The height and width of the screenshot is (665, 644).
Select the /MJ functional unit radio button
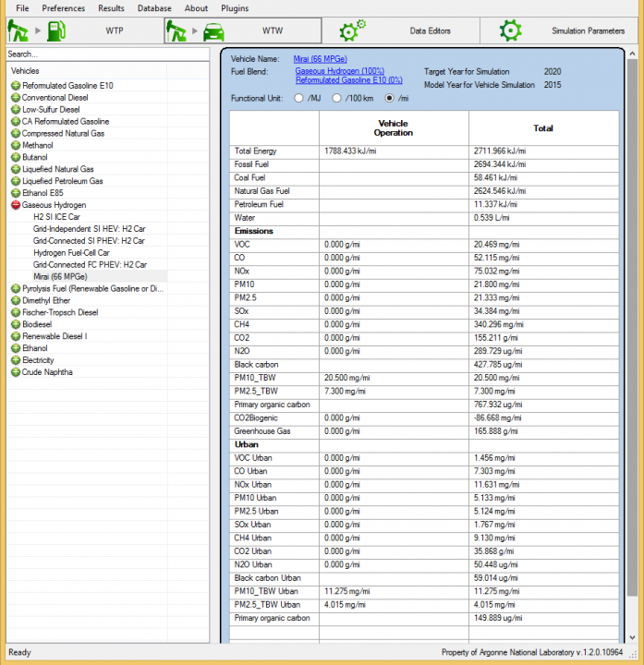[x=298, y=98]
